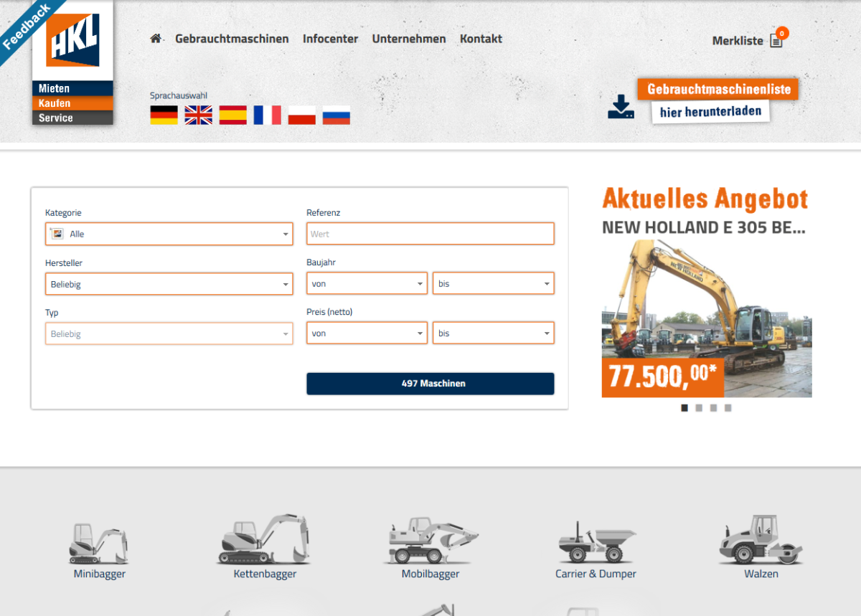Select the German flag language
Viewport: 861px width, 616px height.
(164, 115)
